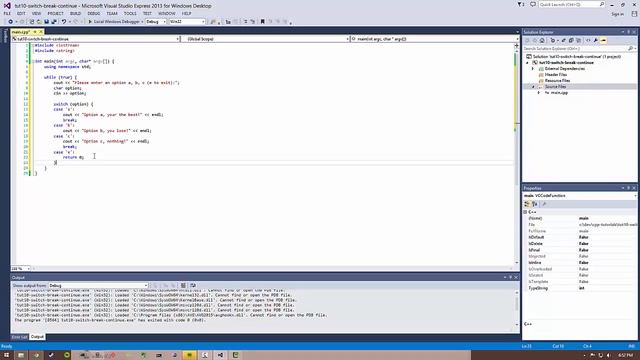Collapse the tut10-switch-break-continue project node
The height and width of the screenshot is (360, 640).
(527, 63)
